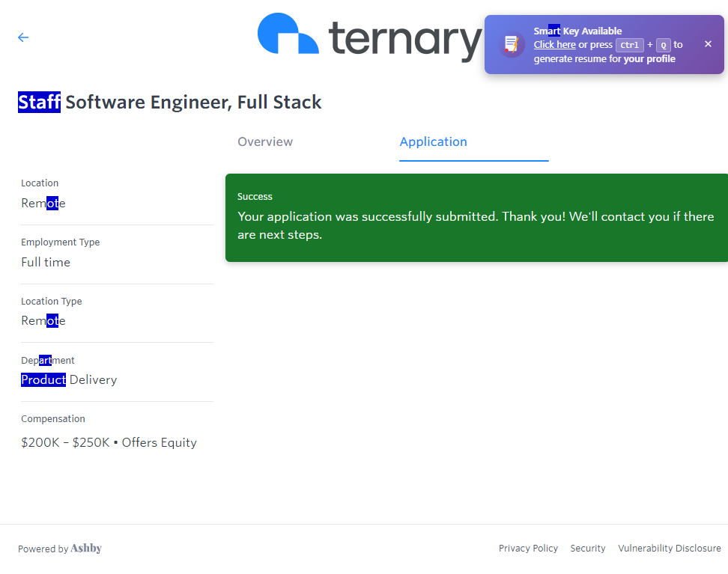Open the Privacy Policy link

(x=528, y=549)
